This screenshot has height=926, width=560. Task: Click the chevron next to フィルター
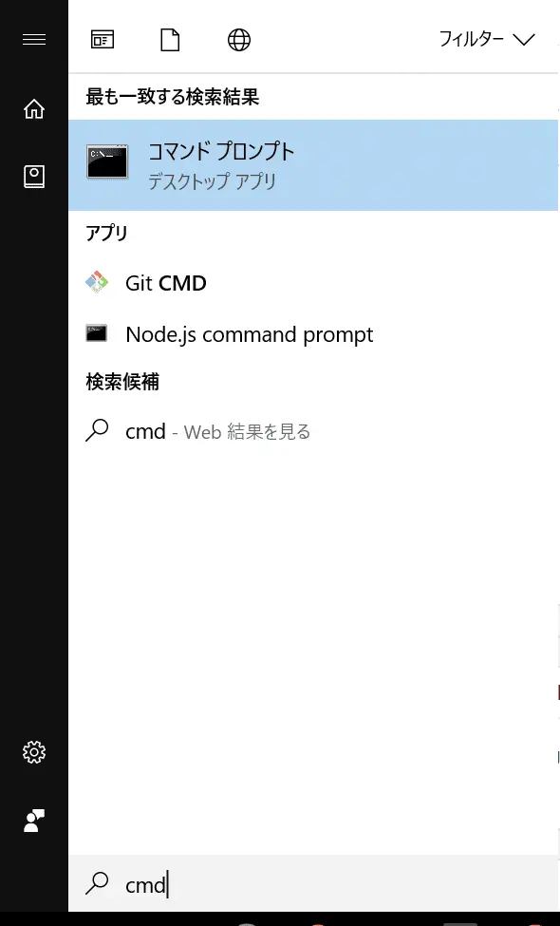(x=523, y=40)
